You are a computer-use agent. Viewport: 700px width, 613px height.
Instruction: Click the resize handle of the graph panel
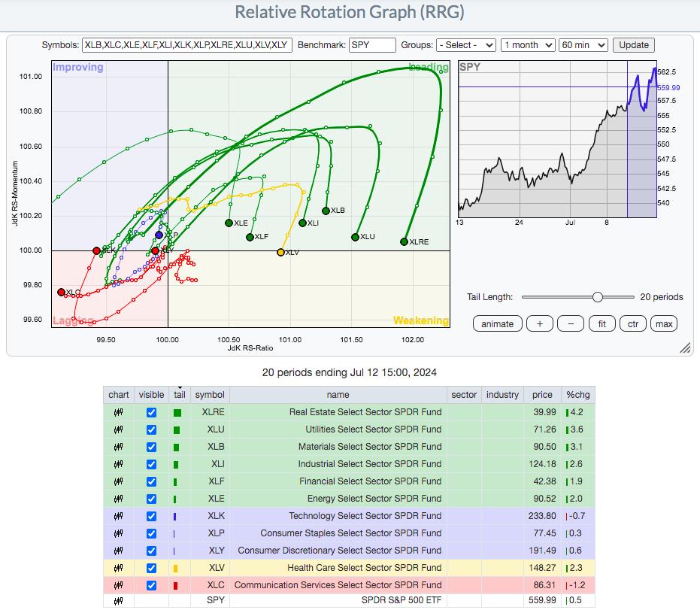coord(685,347)
